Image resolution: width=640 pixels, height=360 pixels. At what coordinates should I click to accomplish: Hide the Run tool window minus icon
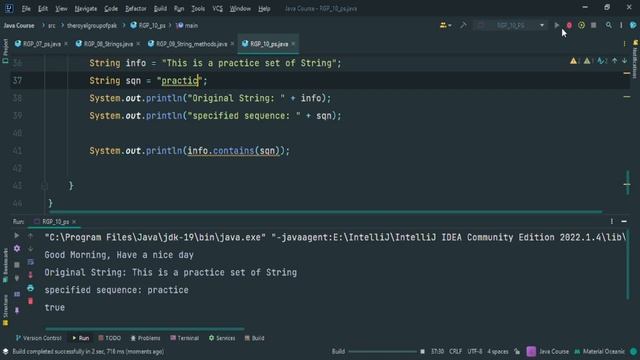(x=624, y=221)
